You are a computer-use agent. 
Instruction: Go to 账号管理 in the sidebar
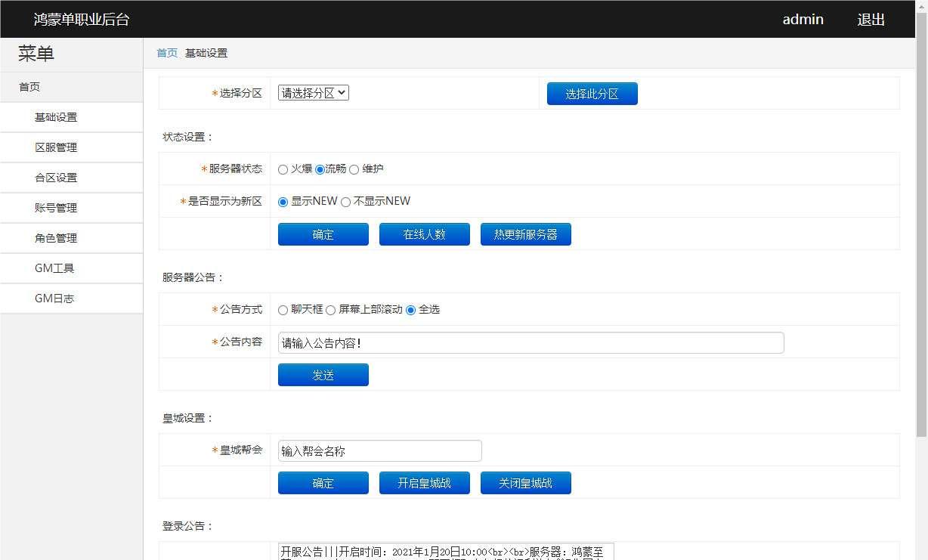tap(56, 208)
